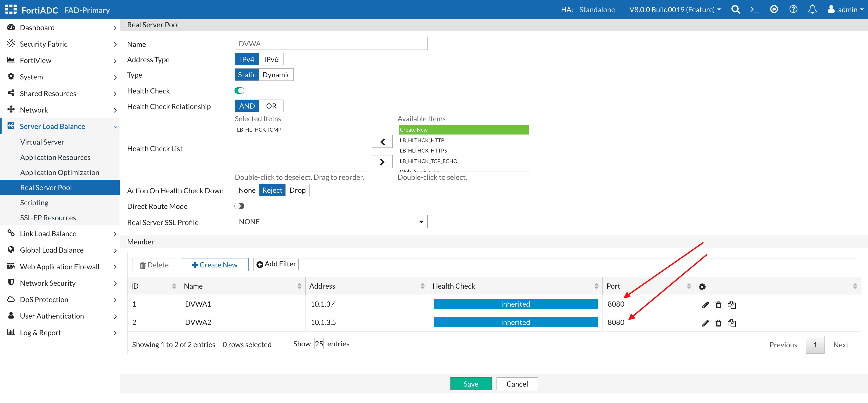868x403 pixels.
Task: Delete DVWA1 member with trash icon
Action: (718, 305)
